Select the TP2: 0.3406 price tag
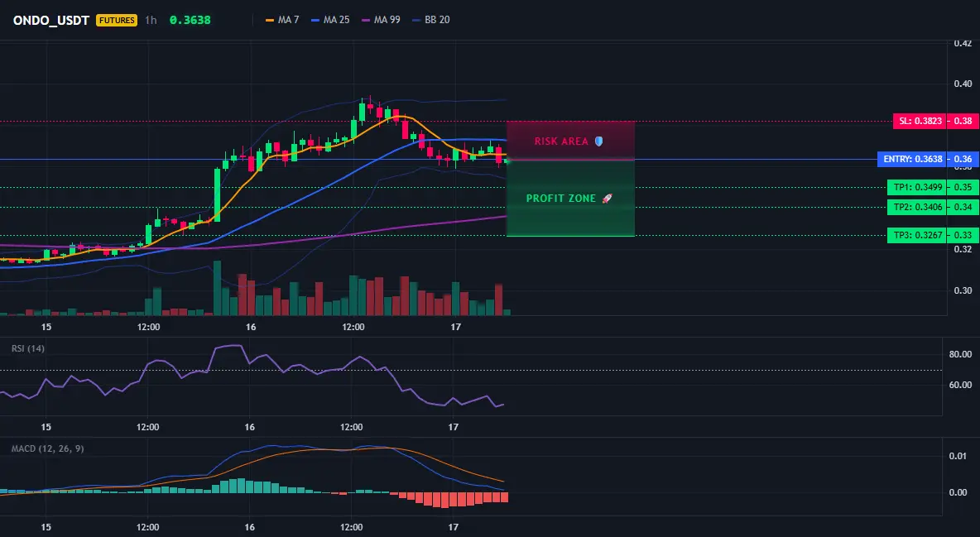Screen dimensions: 980x537 click(x=917, y=207)
